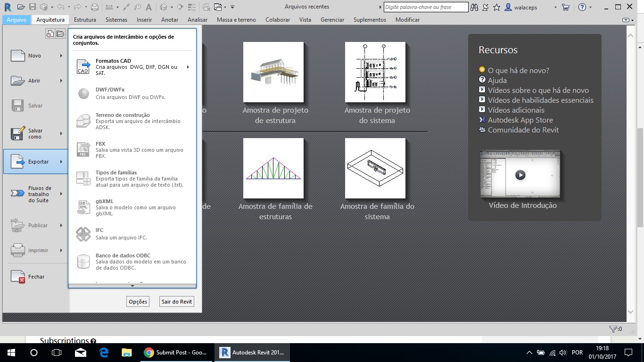The height and width of the screenshot is (362, 644).
Task: Play the Vídeo de Introdução thumbnail
Action: 520,175
